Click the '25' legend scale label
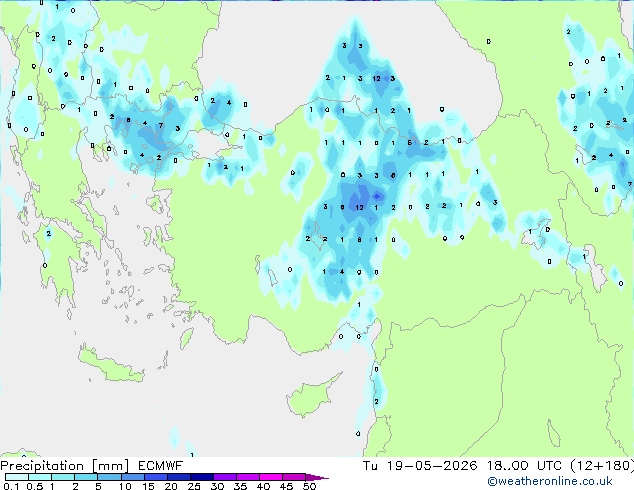This screenshot has width=634, height=490. (194, 486)
